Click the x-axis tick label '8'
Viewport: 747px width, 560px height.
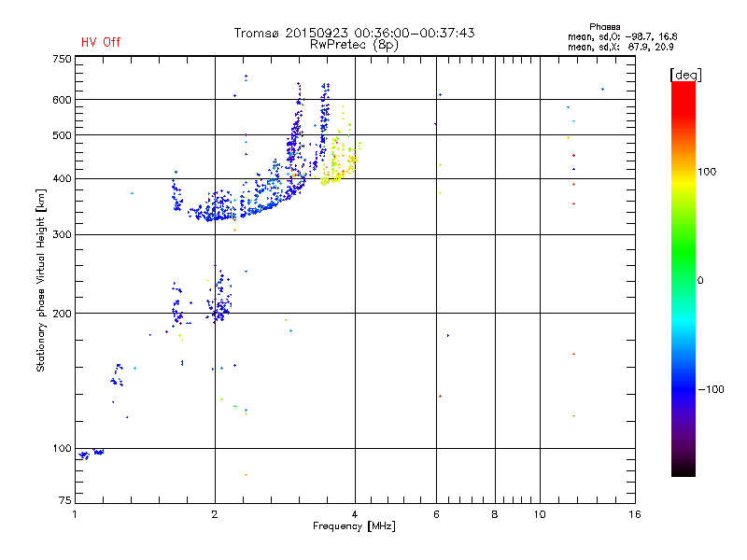495,514
